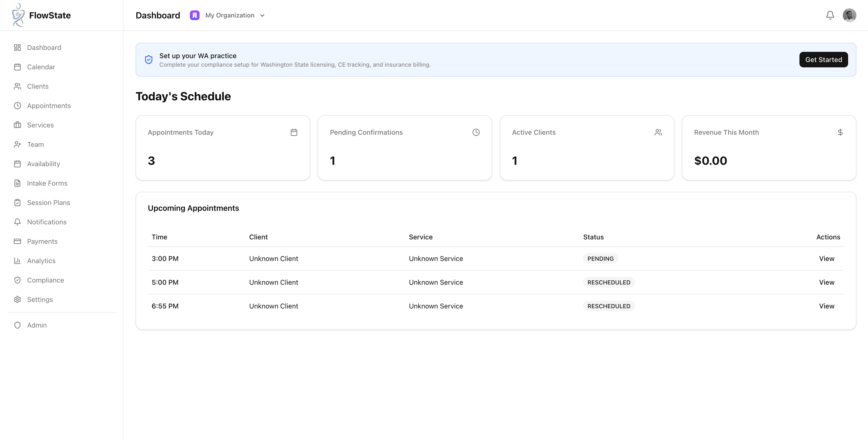
Task: Open the Calendar section from the sidebar
Action: (41, 67)
